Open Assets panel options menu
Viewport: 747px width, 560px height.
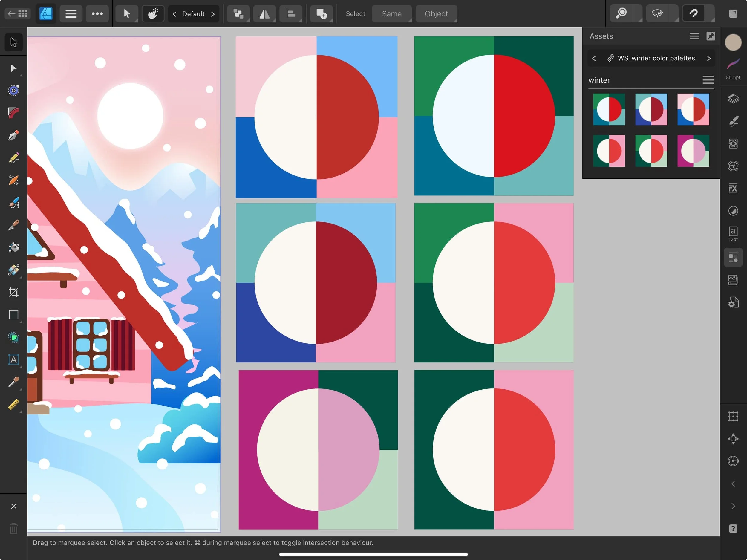pos(694,36)
